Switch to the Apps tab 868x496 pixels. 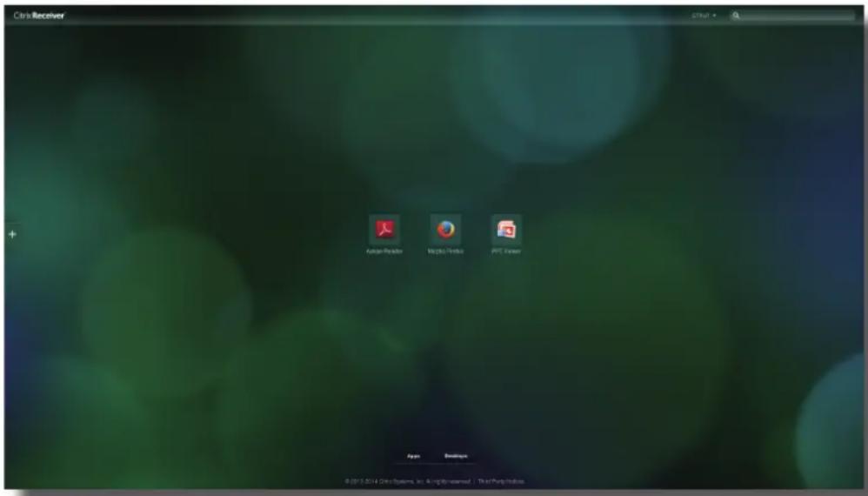[x=413, y=456]
